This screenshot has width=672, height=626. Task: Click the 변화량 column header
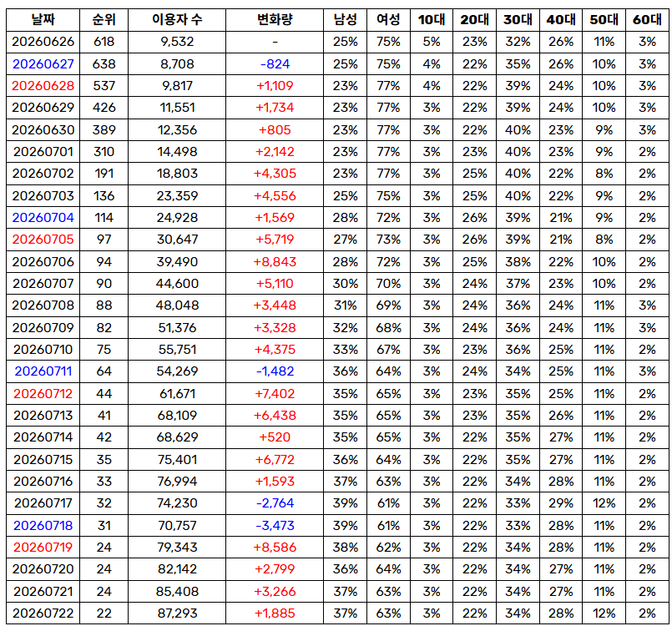coord(275,20)
